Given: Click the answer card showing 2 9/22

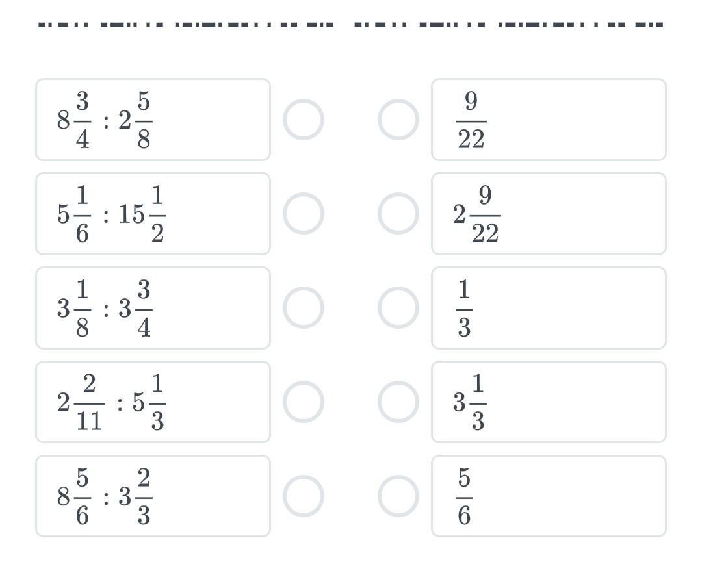Looking at the screenshot, I should point(549,214).
